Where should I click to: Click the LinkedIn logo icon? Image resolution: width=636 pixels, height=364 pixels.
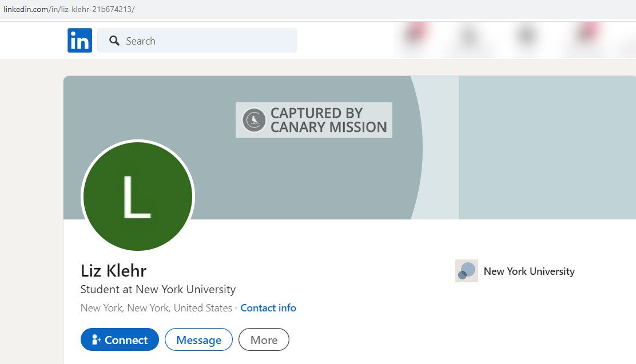pyautogui.click(x=79, y=40)
